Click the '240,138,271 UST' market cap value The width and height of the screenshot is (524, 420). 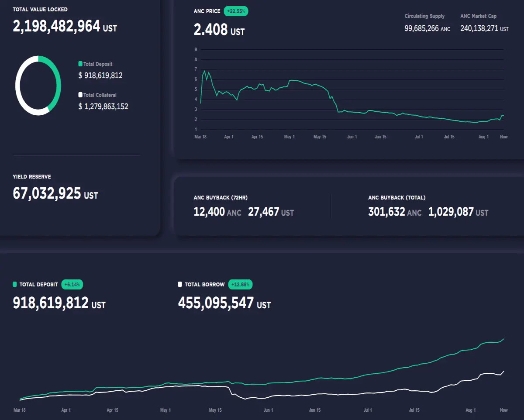pyautogui.click(x=484, y=29)
